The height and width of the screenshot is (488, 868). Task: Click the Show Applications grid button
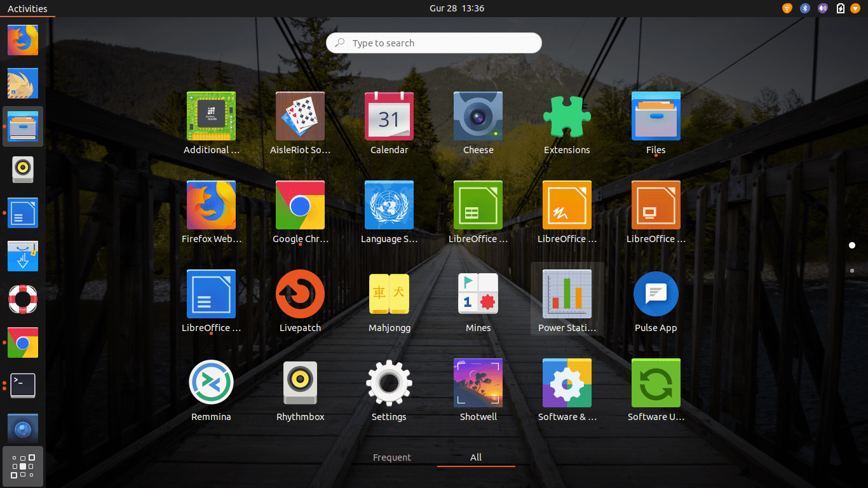(x=23, y=466)
